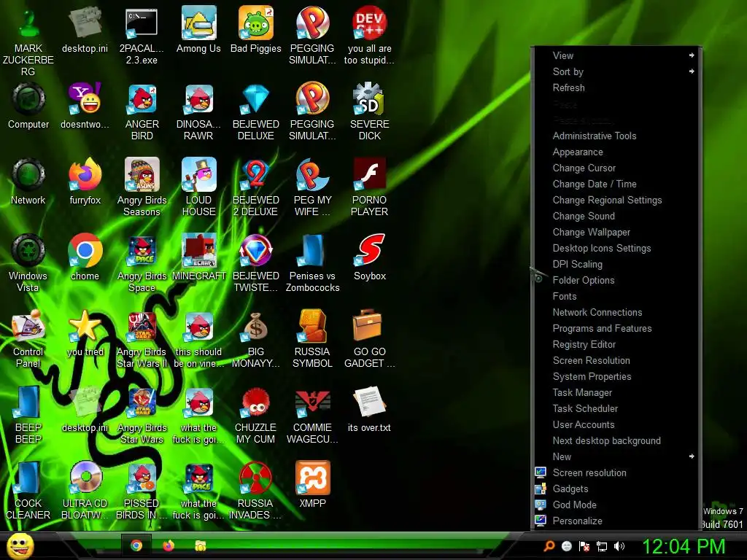Screen dimensions: 747x560
Task: Click the BIG MONAYY money bag icon
Action: pos(256,338)
